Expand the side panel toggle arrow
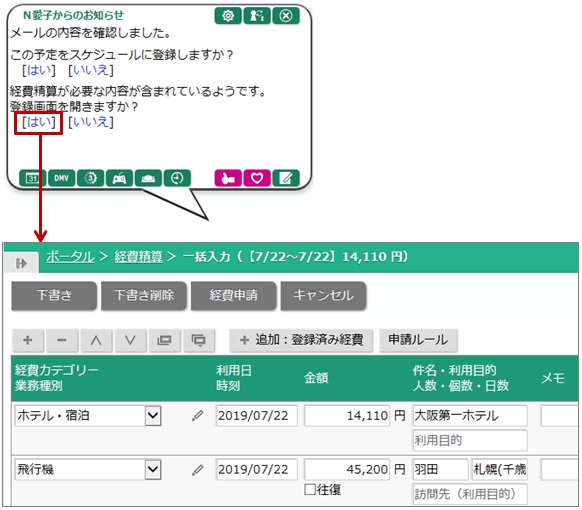The width and height of the screenshot is (582, 510). (x=21, y=263)
